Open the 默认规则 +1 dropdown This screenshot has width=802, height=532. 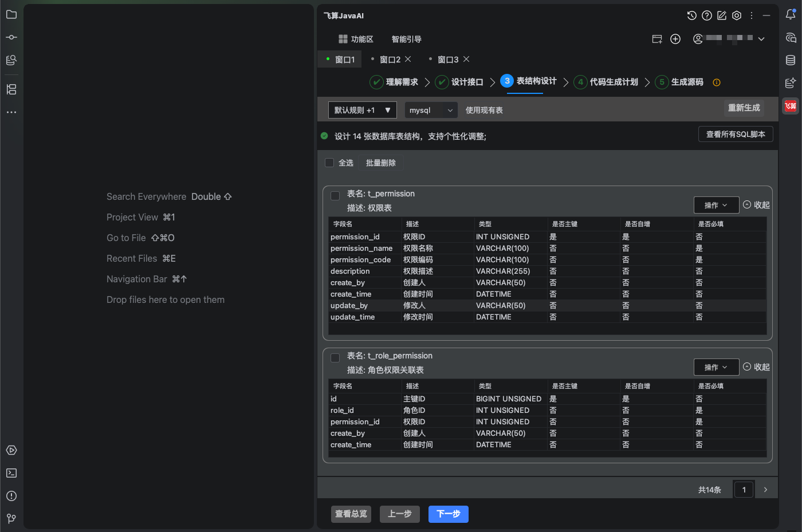click(363, 110)
